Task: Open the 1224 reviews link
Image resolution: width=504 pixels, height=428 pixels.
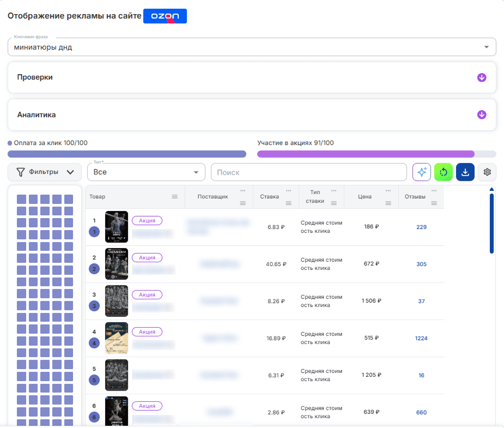Action: [x=421, y=338]
